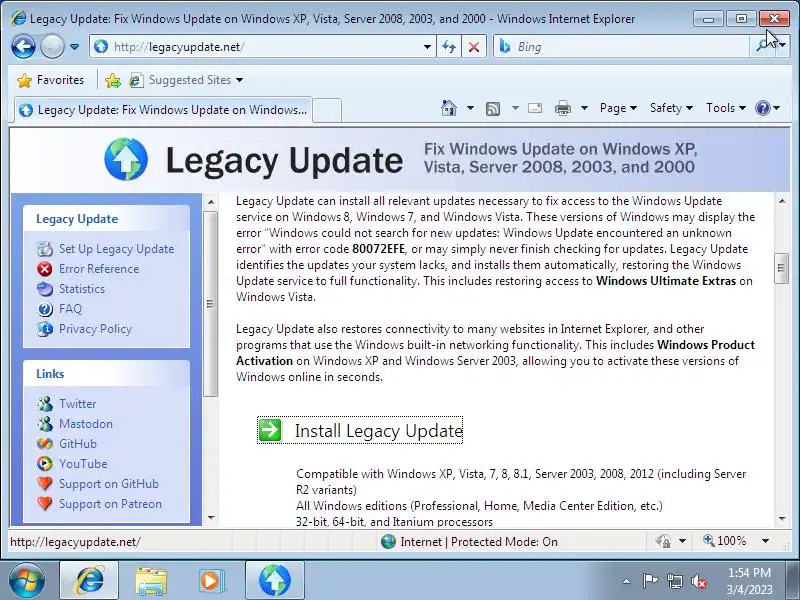Expand the zoom level dropdown arrow
The image size is (800, 600).
point(765,541)
